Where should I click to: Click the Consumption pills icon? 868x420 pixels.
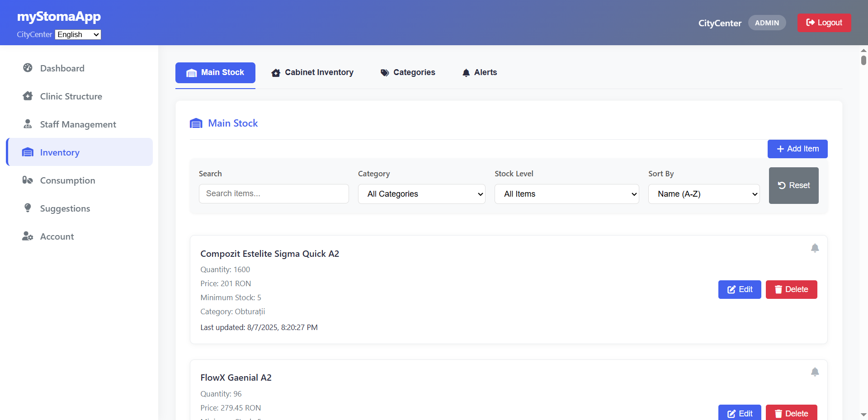click(x=28, y=180)
